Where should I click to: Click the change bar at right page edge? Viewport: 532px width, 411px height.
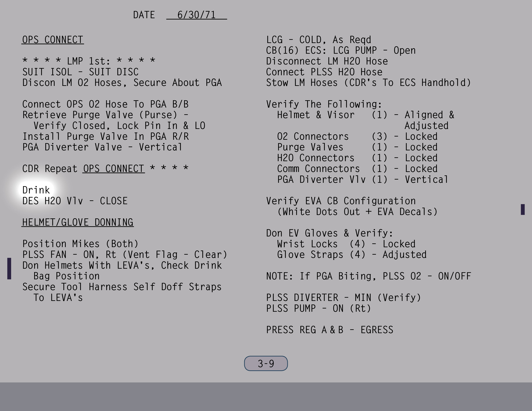tap(522, 209)
